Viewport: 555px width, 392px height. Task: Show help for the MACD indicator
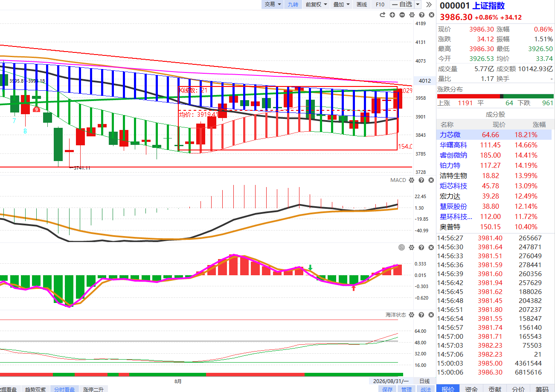421,180
